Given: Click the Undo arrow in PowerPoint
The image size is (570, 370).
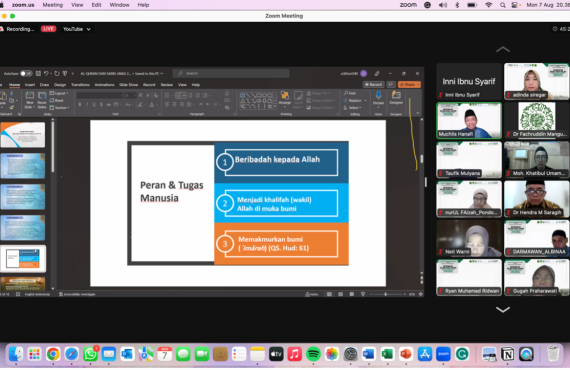Looking at the screenshot, I should coord(46,73).
